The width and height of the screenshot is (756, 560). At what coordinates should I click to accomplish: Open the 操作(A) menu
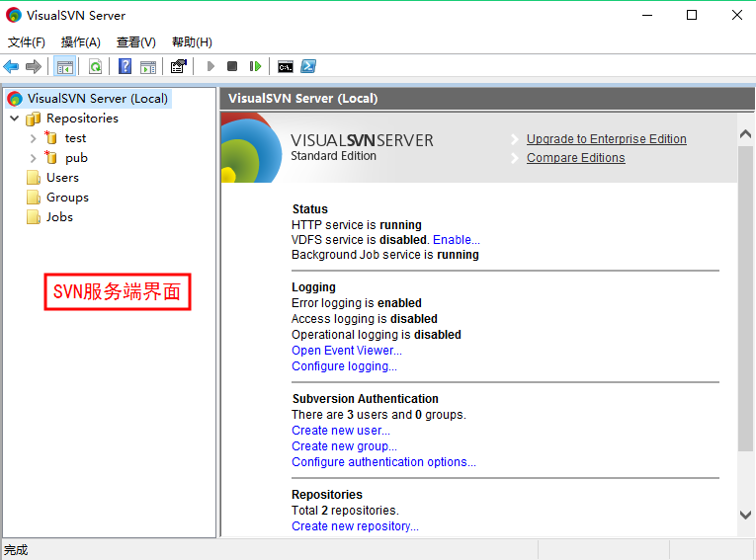coord(80,42)
